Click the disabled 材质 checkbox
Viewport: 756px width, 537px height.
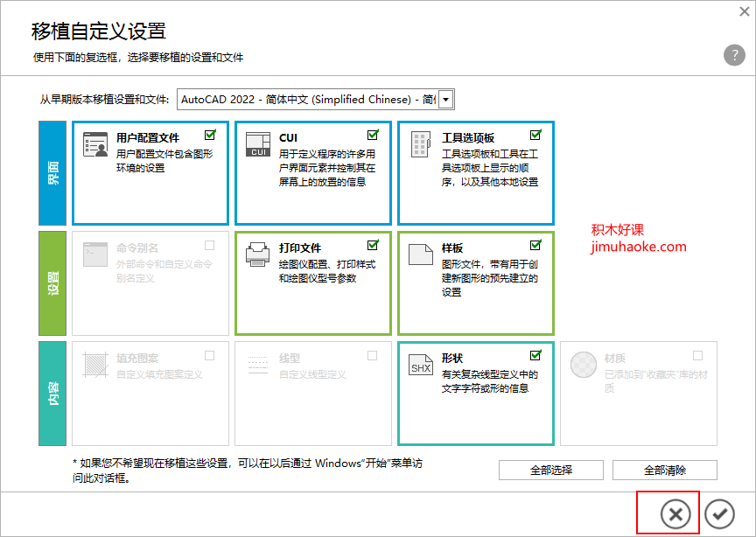click(x=697, y=356)
